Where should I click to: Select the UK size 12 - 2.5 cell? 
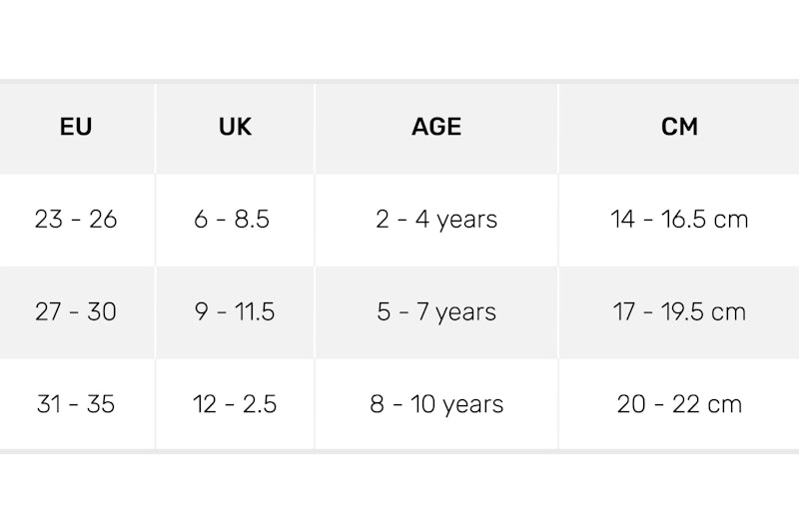coord(235,404)
